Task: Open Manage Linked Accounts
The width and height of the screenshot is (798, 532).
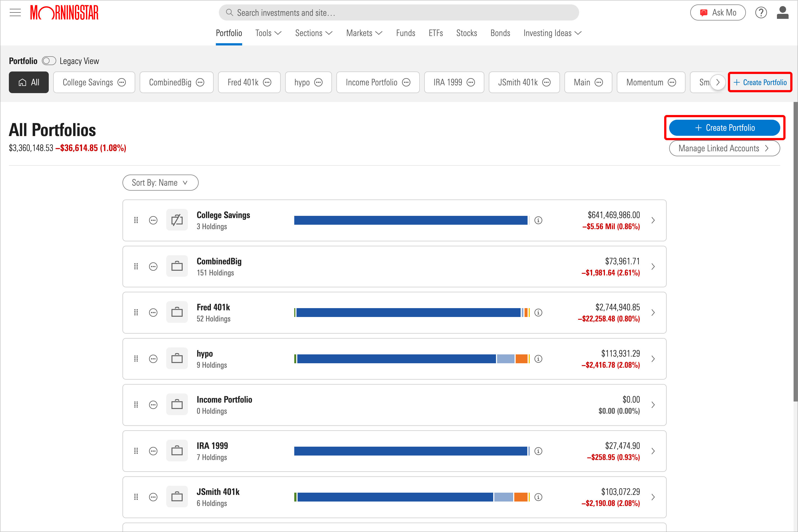Action: [x=724, y=148]
